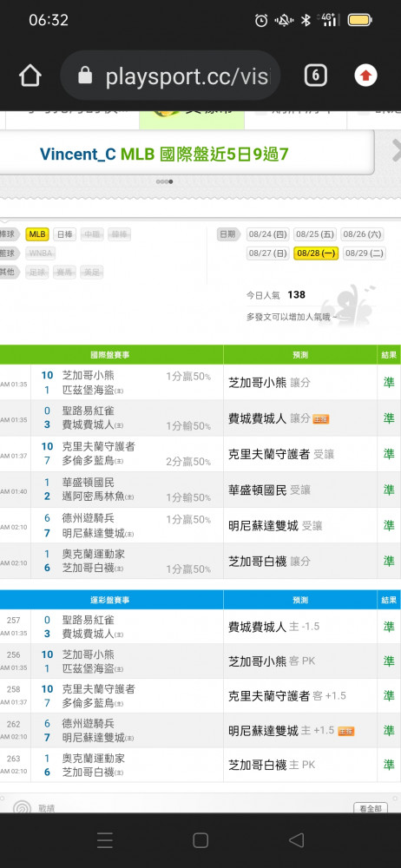Tap the red upload arrow browser icon
The width and height of the screenshot is (401, 868).
click(x=365, y=76)
